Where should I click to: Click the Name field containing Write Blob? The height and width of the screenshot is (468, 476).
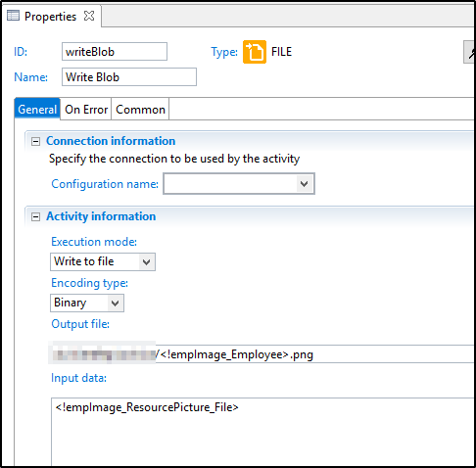pos(129,77)
